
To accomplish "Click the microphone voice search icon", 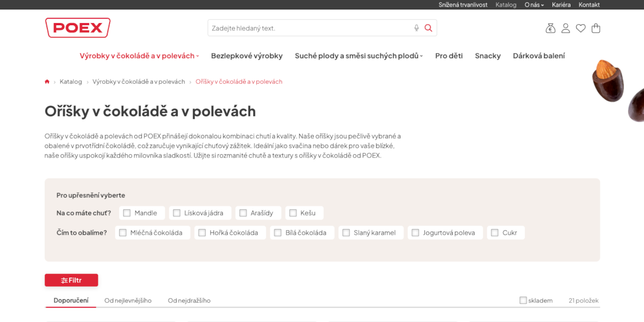I will [417, 28].
